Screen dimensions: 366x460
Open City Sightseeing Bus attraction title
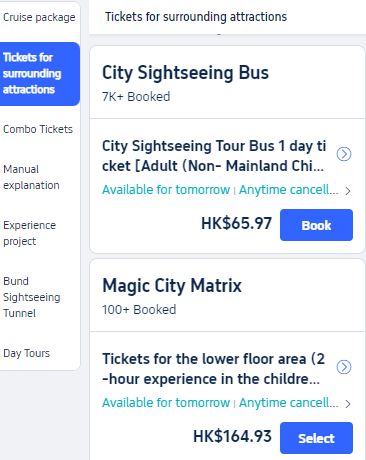[x=185, y=73]
